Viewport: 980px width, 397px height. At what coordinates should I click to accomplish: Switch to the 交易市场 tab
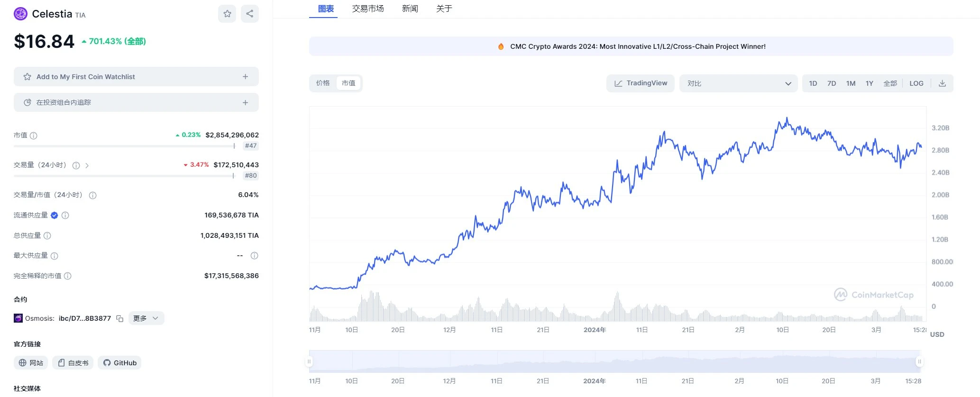368,9
